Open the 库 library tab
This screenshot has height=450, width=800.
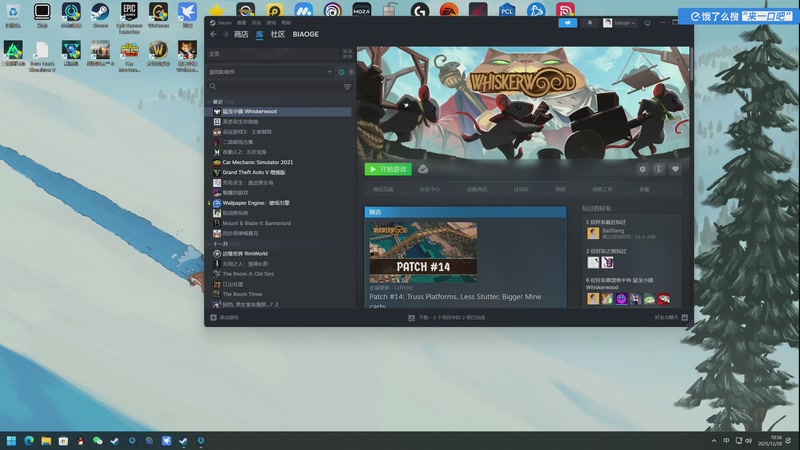point(259,34)
